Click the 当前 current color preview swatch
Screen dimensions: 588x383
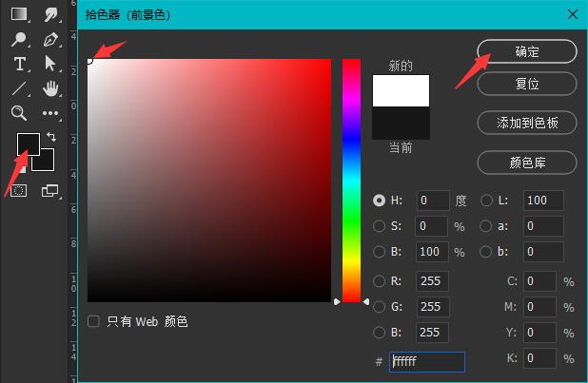coord(401,124)
